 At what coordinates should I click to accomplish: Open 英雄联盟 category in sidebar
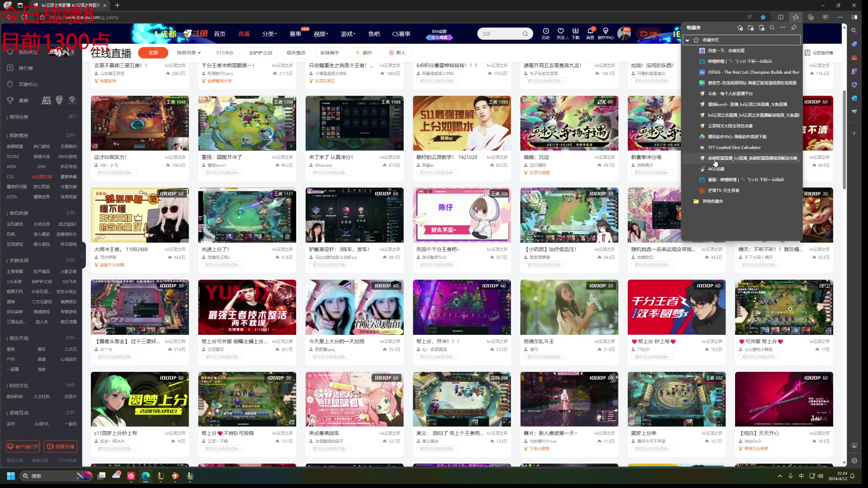(x=15, y=146)
